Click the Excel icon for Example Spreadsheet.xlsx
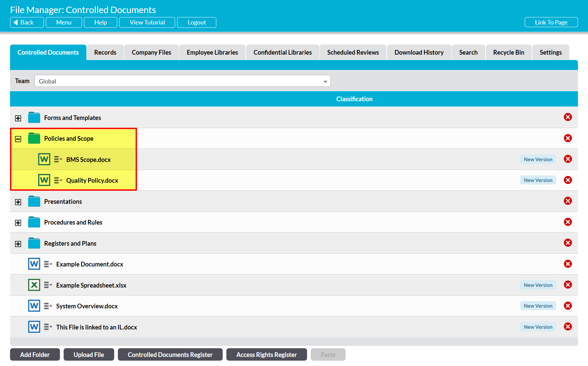 [x=34, y=285]
